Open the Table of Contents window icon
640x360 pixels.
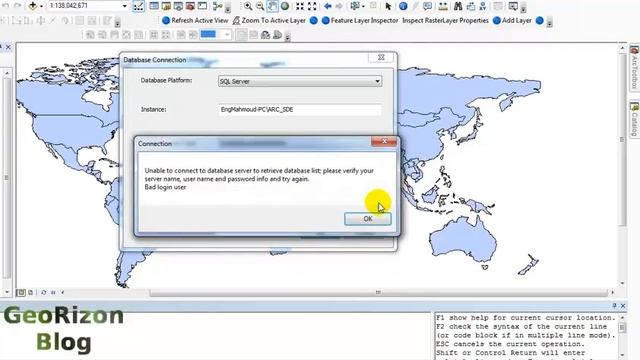(x=154, y=6)
